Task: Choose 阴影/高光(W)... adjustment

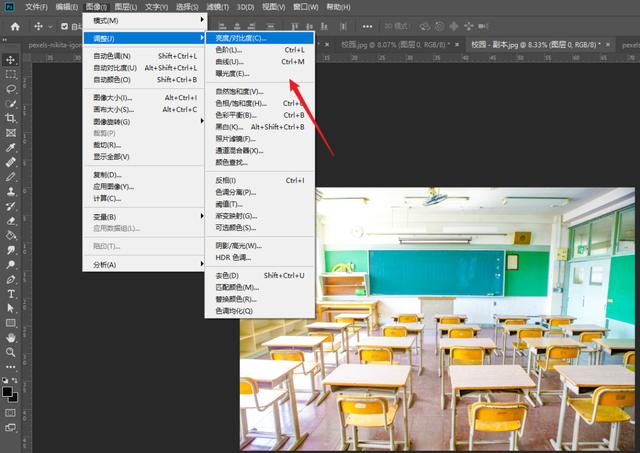Action: pos(260,246)
